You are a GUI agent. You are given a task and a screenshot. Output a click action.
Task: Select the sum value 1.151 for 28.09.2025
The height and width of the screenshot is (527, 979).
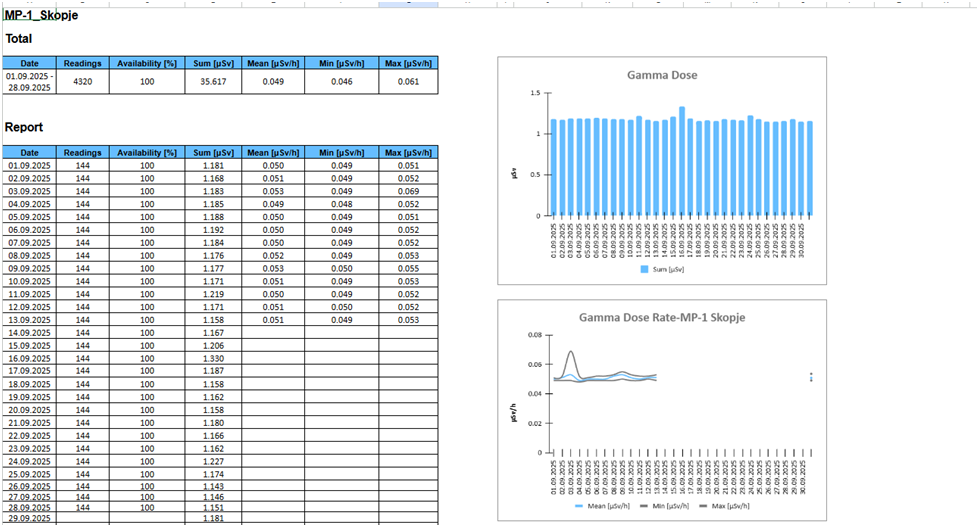click(214, 508)
